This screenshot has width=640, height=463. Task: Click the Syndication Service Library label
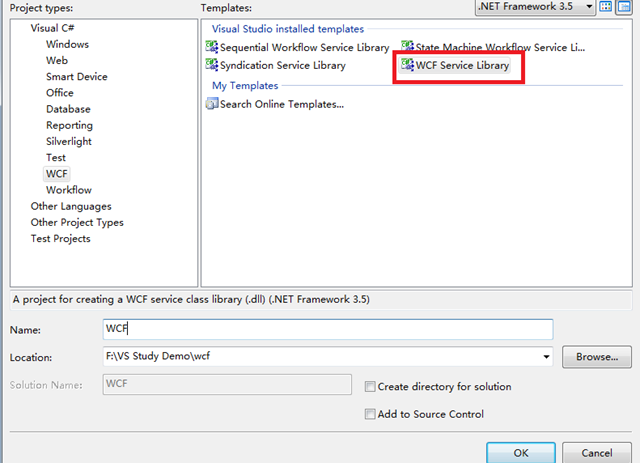tap(283, 65)
